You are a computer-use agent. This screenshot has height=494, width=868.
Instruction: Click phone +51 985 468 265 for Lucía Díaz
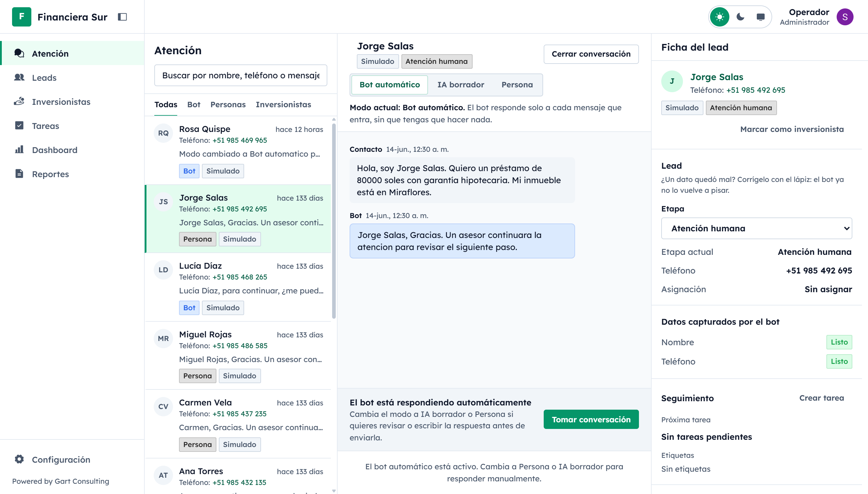(x=240, y=277)
